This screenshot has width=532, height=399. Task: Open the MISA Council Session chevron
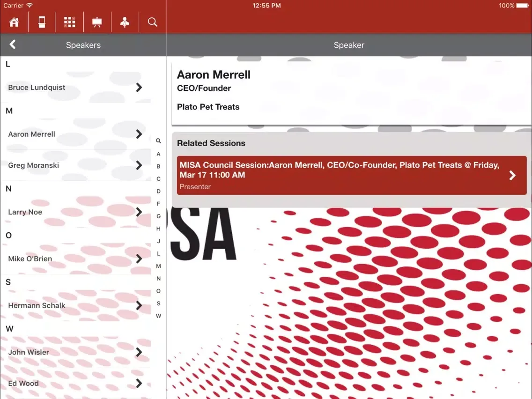tap(512, 176)
